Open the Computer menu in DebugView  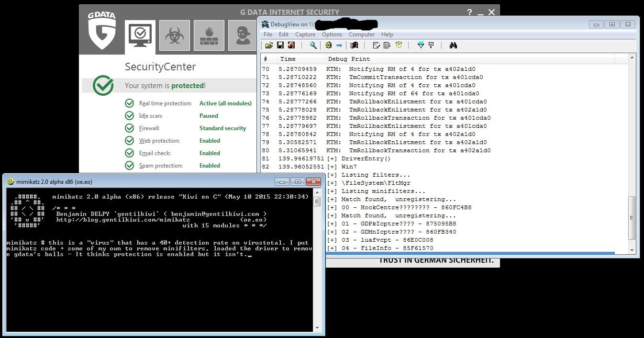[362, 34]
